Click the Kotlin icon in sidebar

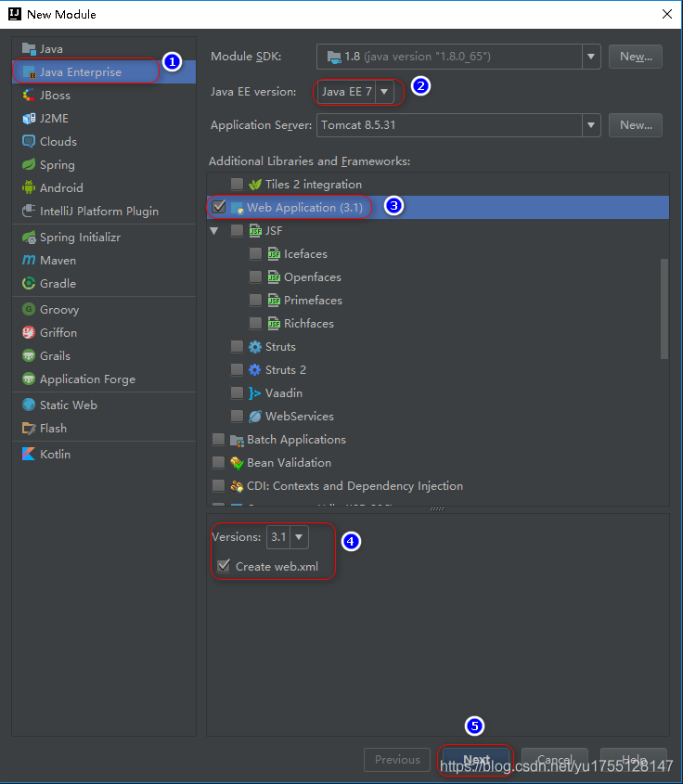tap(30, 455)
